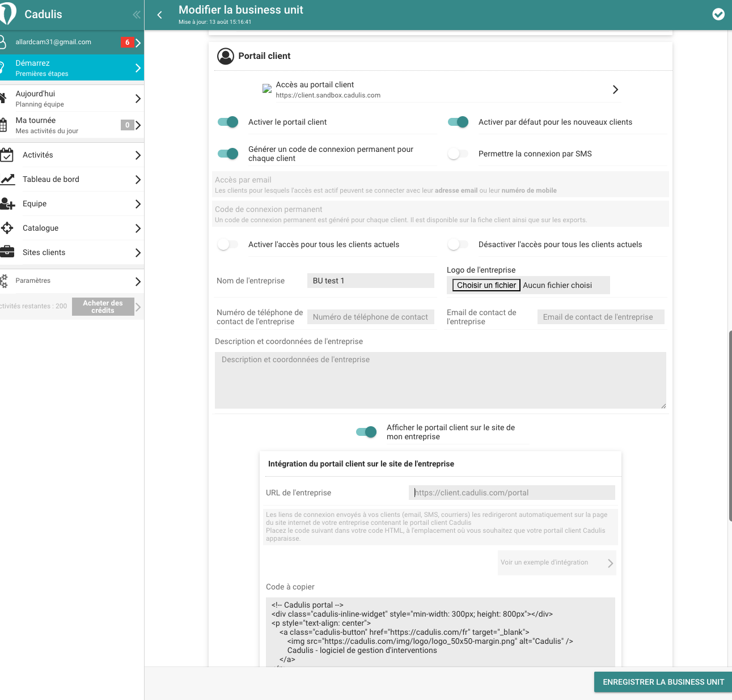Open the Aujourd'hui Planning équipe menu item

coord(71,99)
